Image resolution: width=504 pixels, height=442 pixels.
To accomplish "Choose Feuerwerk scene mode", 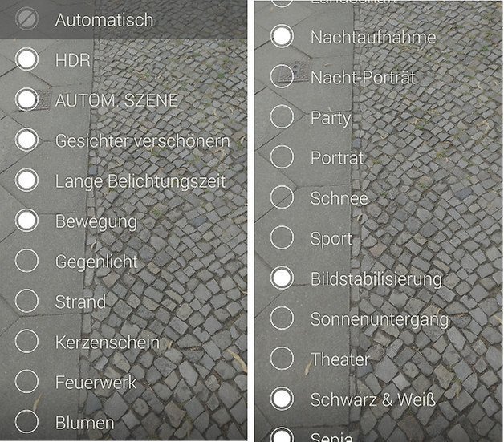I will point(124,382).
